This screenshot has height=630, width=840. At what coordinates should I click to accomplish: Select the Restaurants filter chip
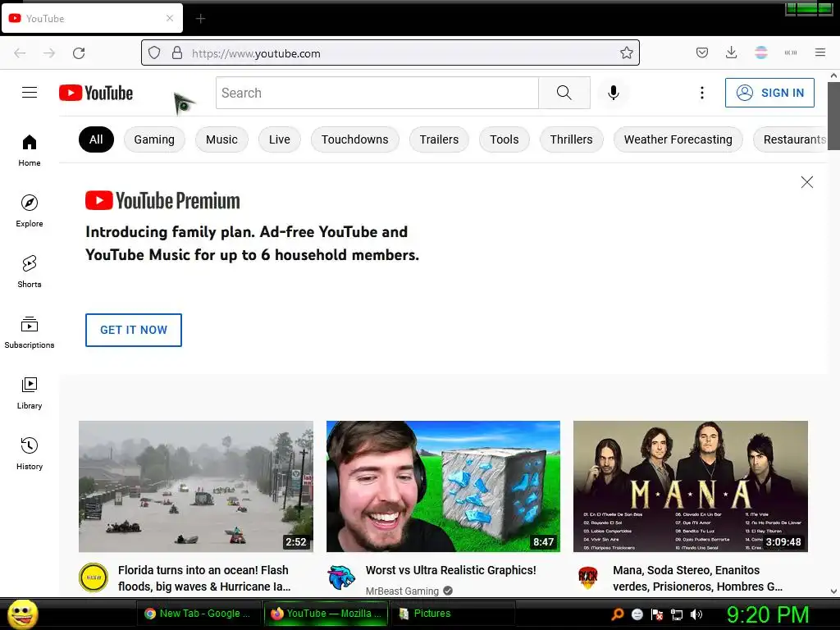click(791, 139)
